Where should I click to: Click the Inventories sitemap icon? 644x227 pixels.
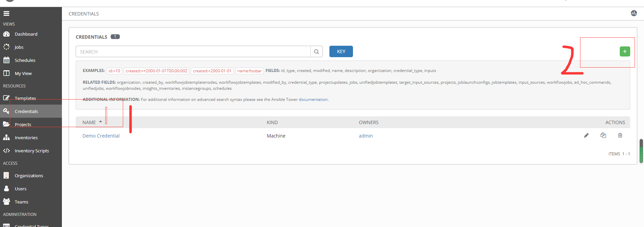6,137
